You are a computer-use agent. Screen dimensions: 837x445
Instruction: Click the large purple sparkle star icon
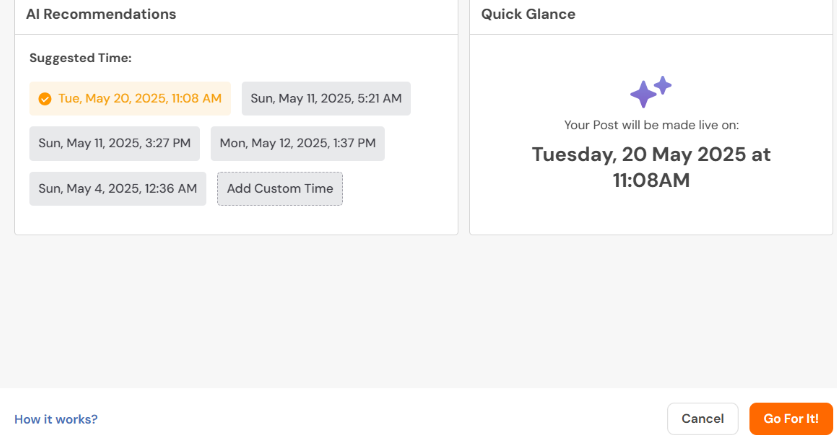[643, 94]
